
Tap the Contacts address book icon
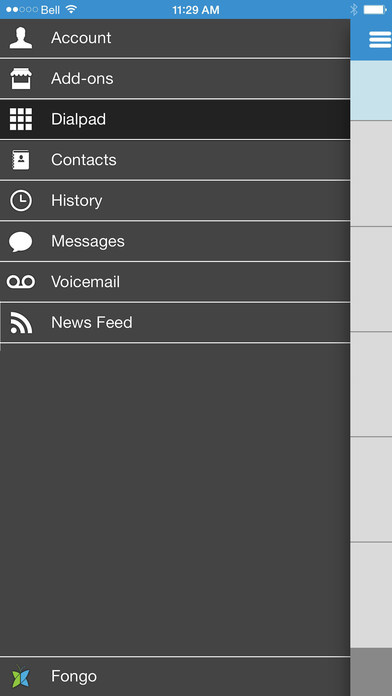21,160
